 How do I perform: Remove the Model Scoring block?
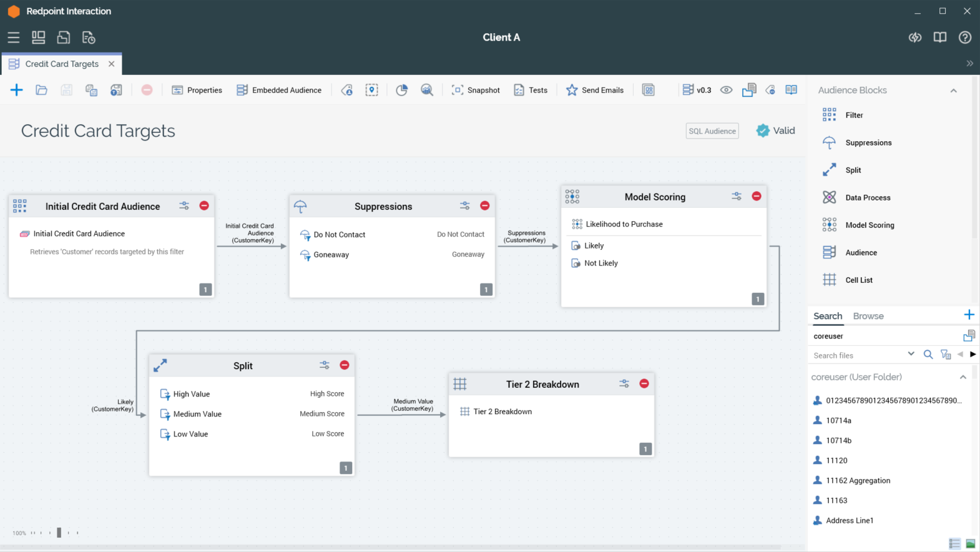point(756,196)
